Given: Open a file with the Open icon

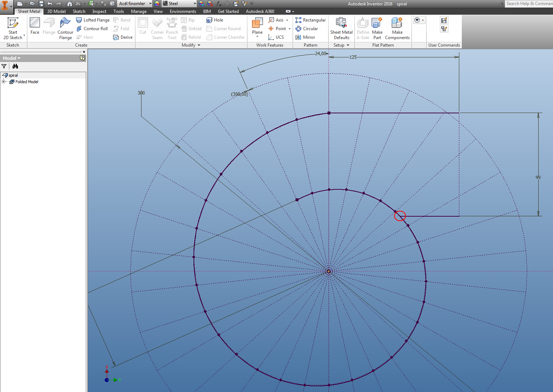Looking at the screenshot, I should tap(32, 4).
